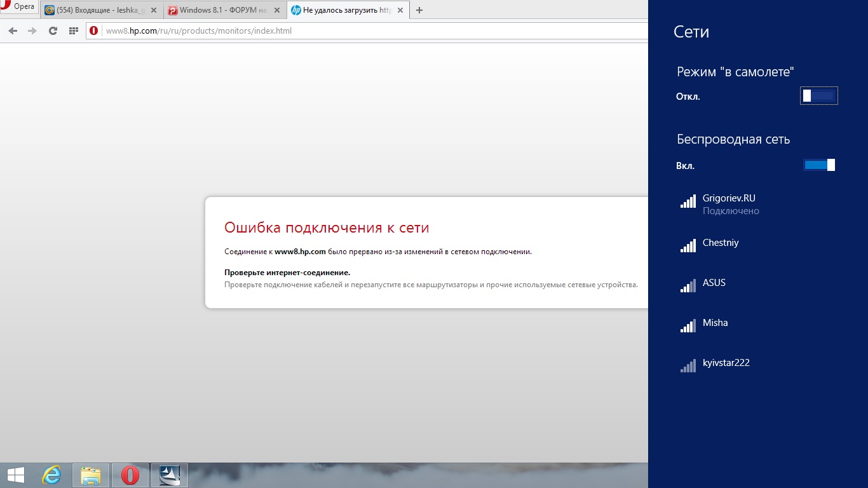This screenshot has height=488, width=868.
Task: Click the 'Режим "в самолете"' heading
Action: pyautogui.click(x=735, y=72)
